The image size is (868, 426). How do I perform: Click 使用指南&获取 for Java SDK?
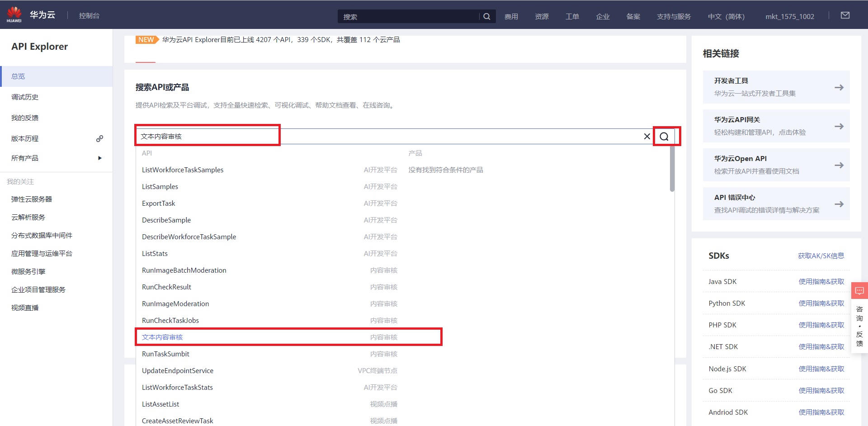821,281
